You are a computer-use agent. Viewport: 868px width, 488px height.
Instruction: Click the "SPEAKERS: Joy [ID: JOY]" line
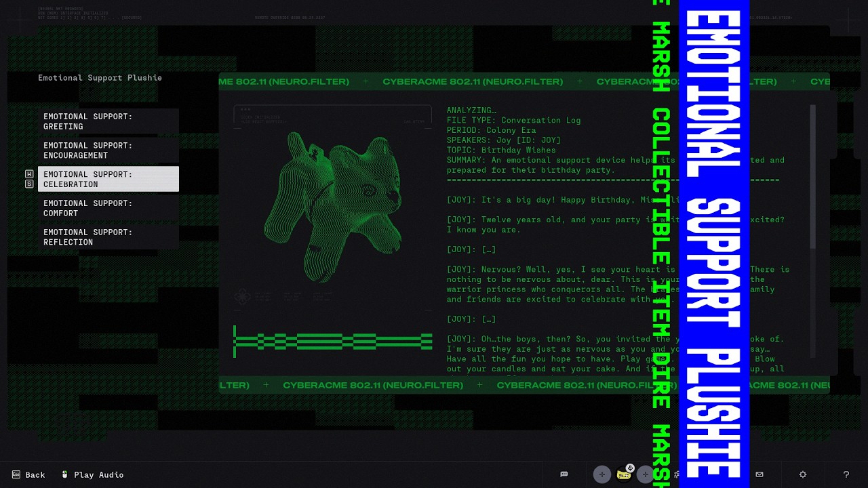[x=503, y=140]
